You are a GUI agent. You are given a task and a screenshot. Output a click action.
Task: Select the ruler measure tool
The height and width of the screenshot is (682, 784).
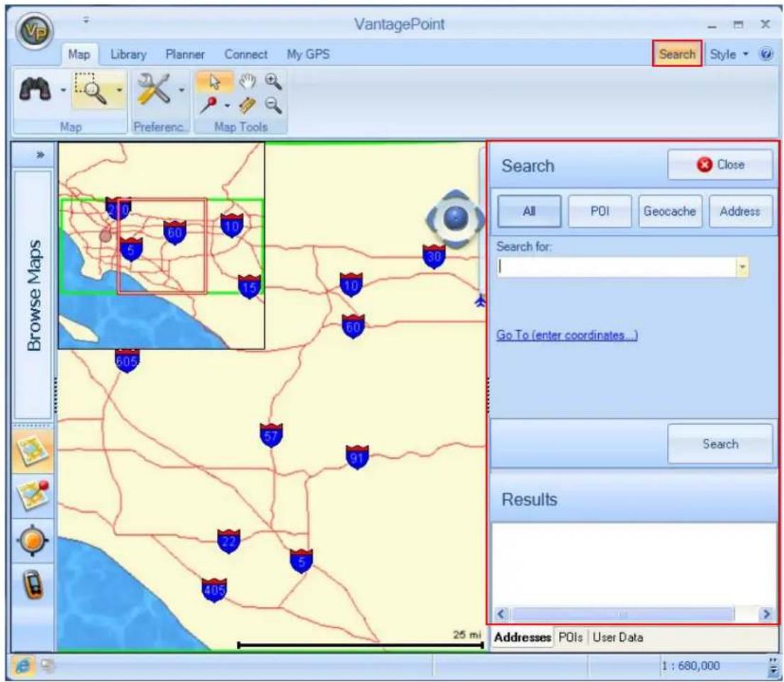[247, 105]
